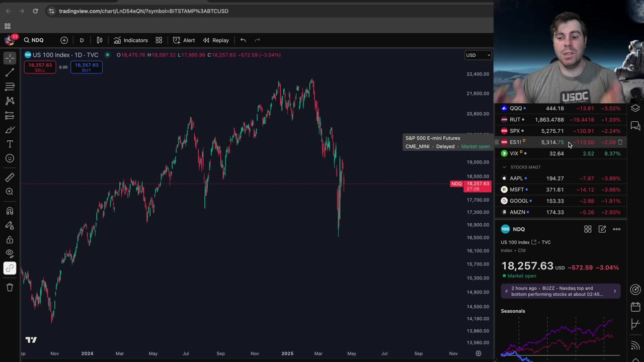Click the NDQ price label on price axis
Screen dimensions: 644x362
click(470, 186)
